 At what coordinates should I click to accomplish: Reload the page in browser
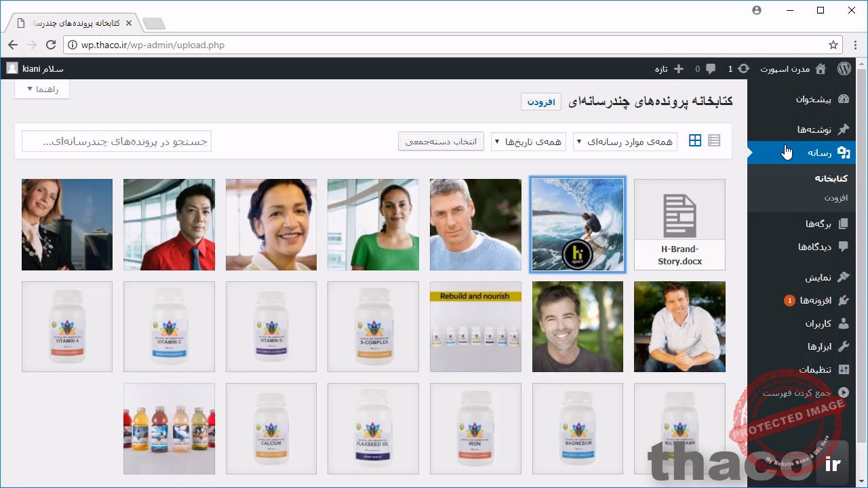50,45
